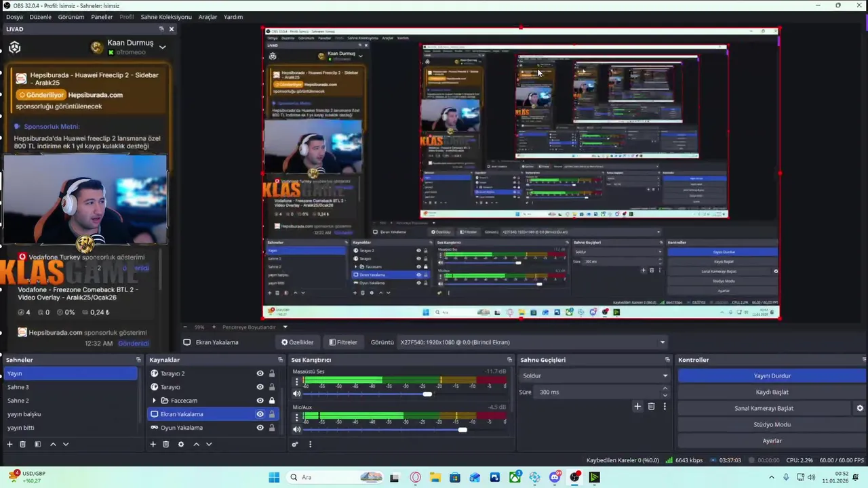Add a new scene with the plus icon

[9, 444]
